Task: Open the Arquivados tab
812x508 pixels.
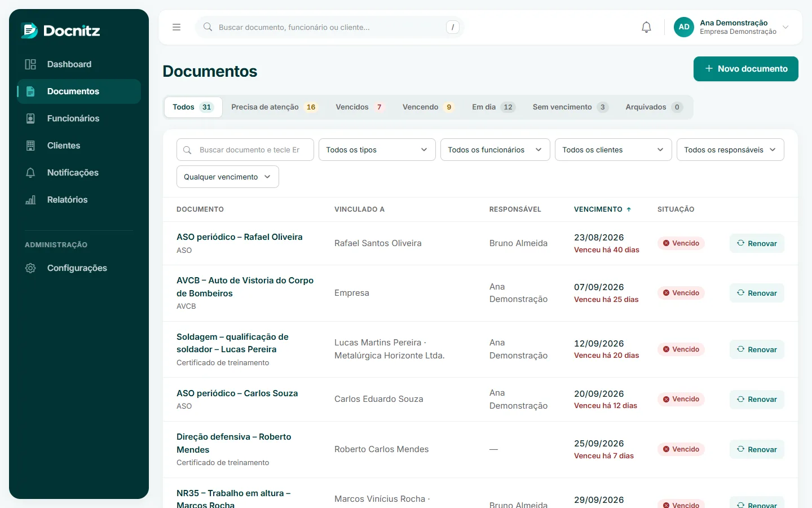Action: (654, 107)
